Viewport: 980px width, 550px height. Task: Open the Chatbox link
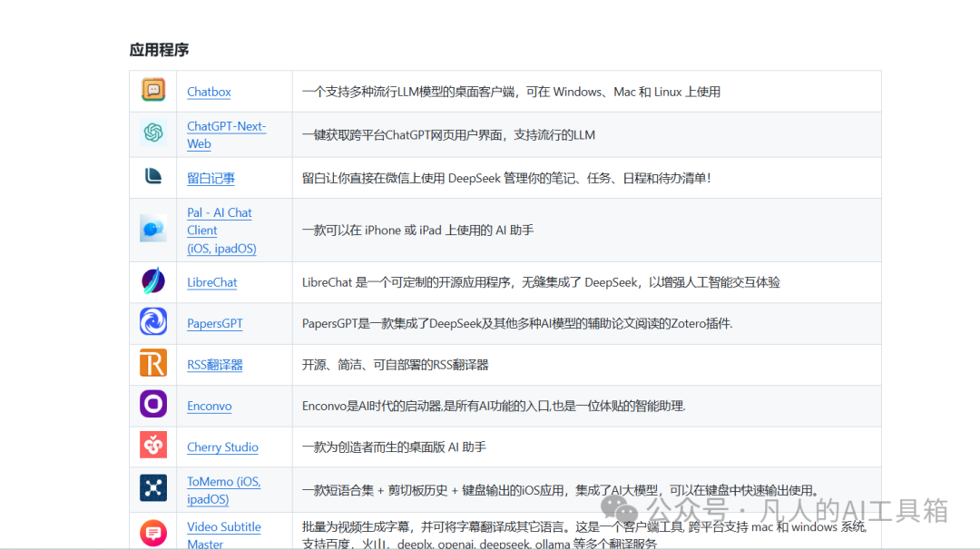[209, 92]
